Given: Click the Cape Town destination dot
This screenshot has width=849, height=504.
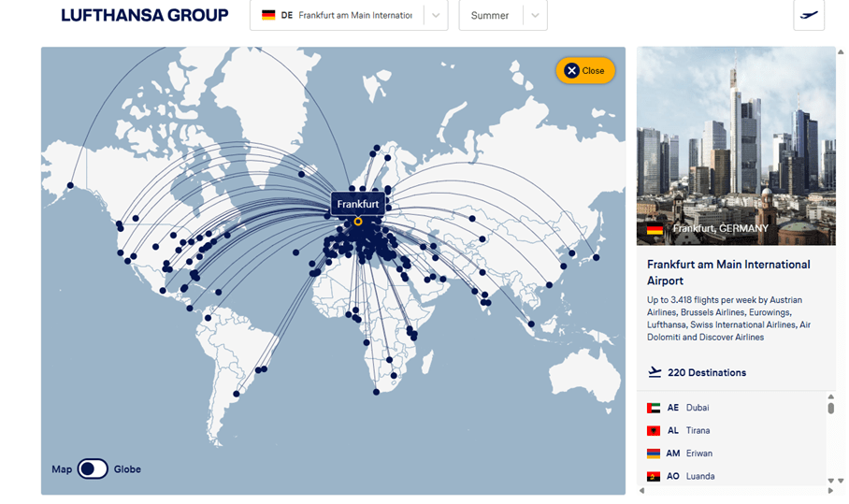Looking at the screenshot, I should point(376,392).
